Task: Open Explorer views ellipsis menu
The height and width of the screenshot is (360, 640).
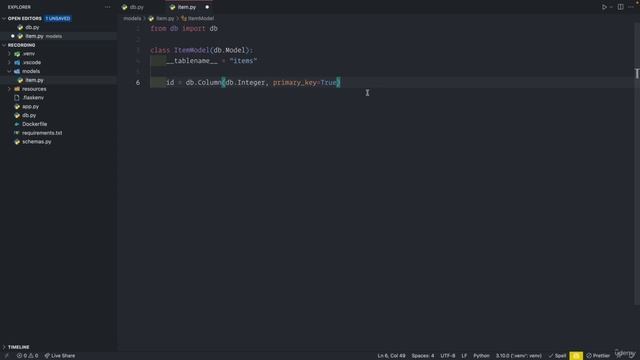Action: tap(107, 7)
